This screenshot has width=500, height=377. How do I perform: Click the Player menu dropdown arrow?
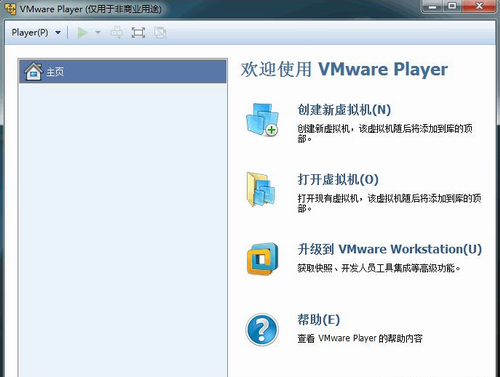58,33
